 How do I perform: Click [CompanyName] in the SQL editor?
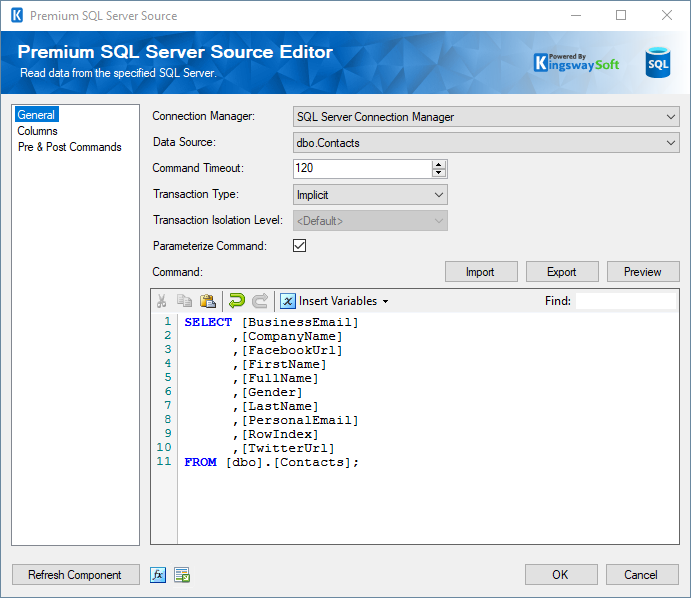(x=292, y=337)
